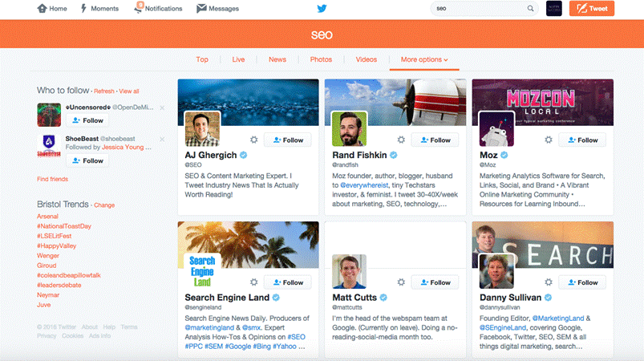Dismiss the Uncensored follow suggestion
The height and width of the screenshot is (361, 644).
[162, 107]
